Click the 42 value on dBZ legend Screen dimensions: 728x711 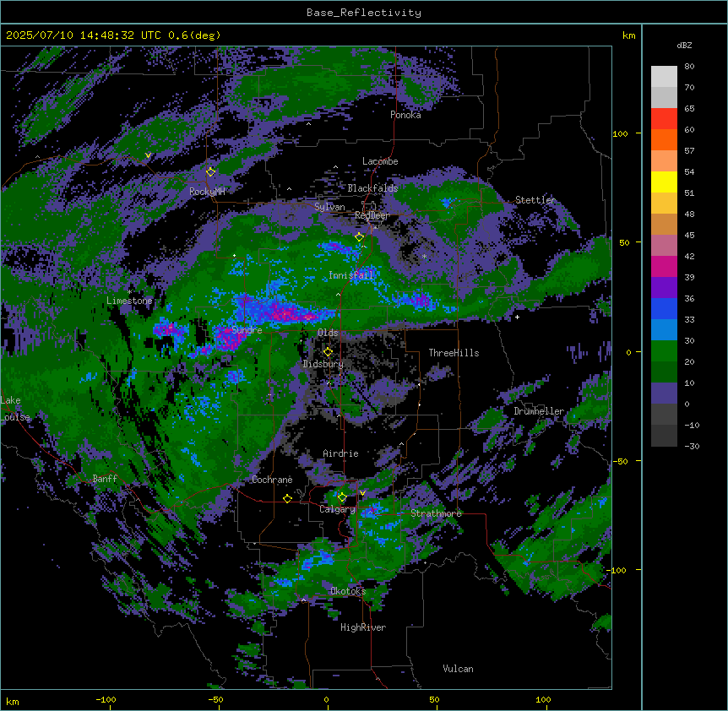pos(689,256)
